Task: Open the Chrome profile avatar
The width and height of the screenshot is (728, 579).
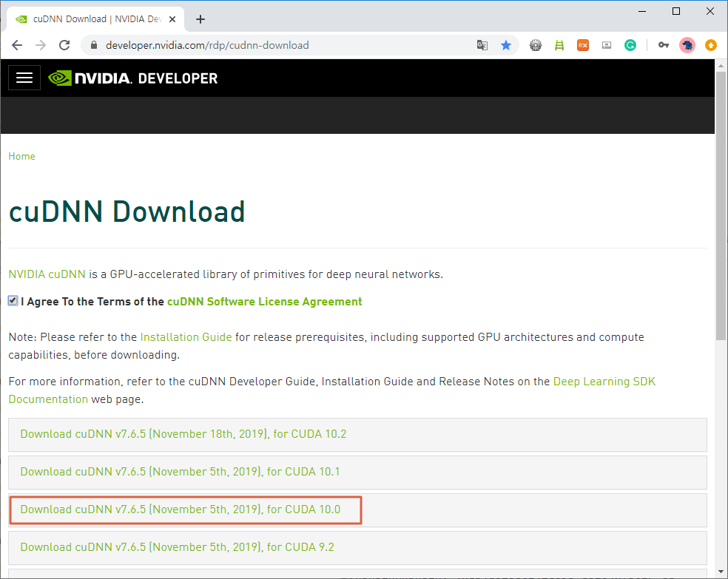Action: (687, 45)
